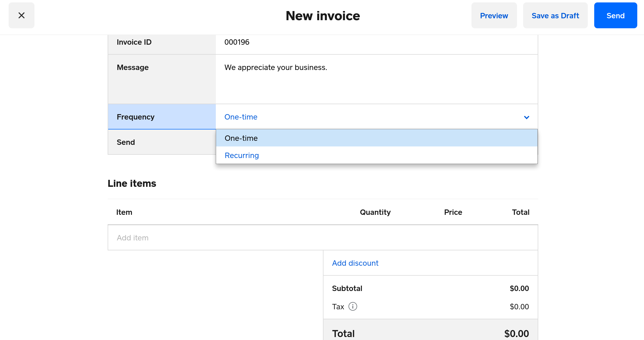The width and height of the screenshot is (644, 340).
Task: Click the Quantity column header
Action: click(x=375, y=212)
